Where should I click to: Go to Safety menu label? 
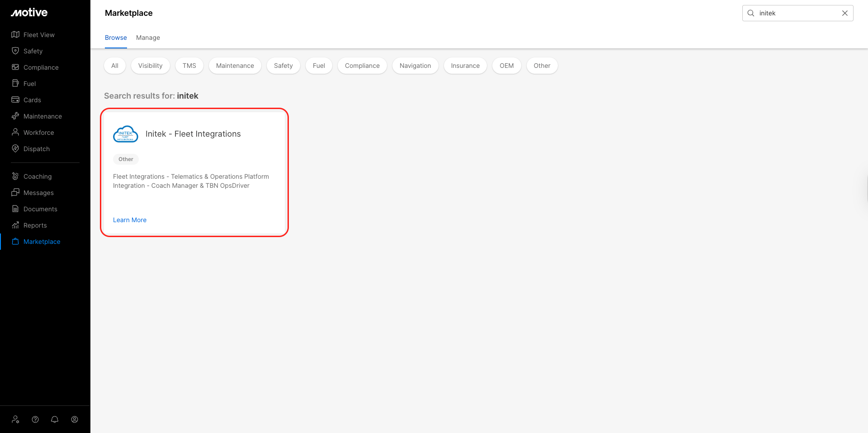tap(33, 51)
